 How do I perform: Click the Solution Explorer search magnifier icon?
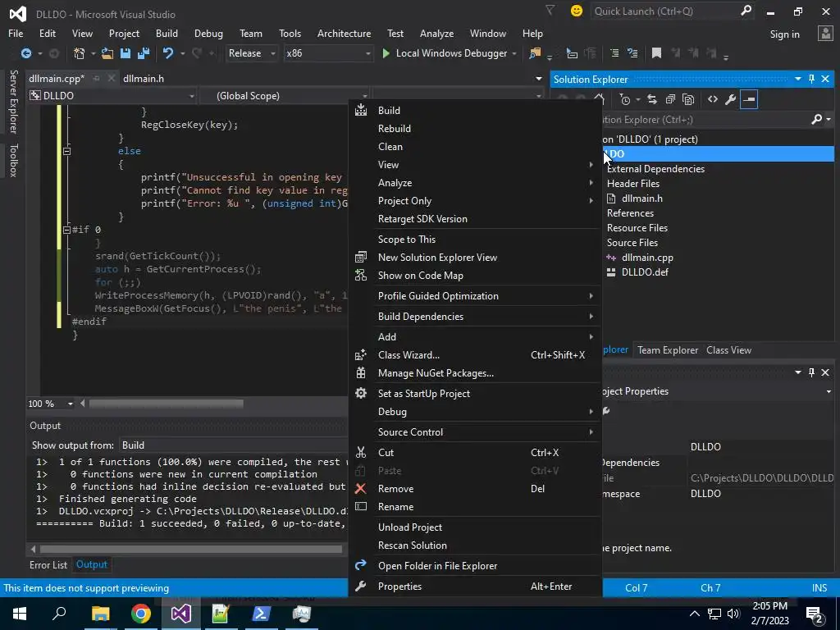click(x=816, y=119)
